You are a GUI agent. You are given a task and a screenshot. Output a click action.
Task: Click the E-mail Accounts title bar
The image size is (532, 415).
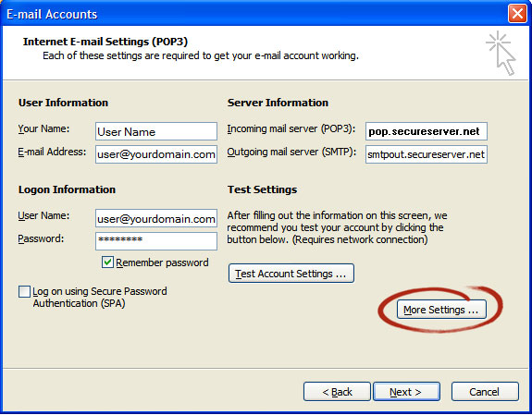point(254,14)
